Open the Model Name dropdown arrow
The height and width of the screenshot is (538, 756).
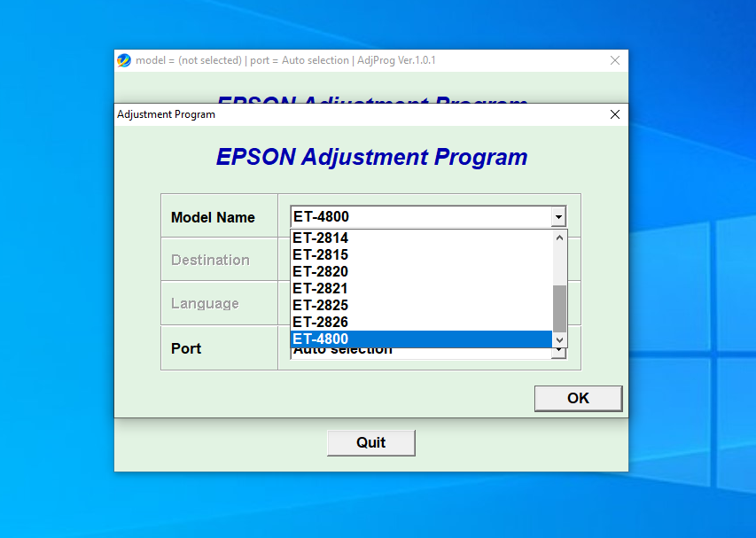coord(557,216)
